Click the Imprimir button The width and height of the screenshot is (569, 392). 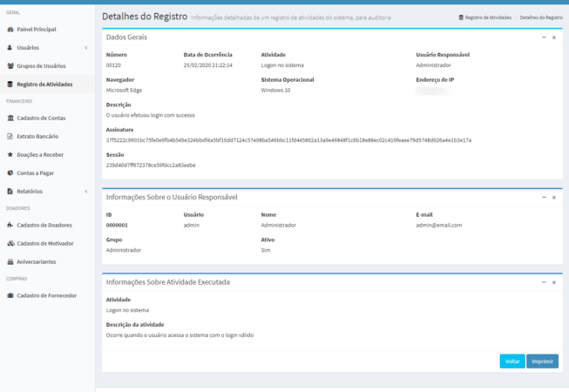[x=542, y=361]
